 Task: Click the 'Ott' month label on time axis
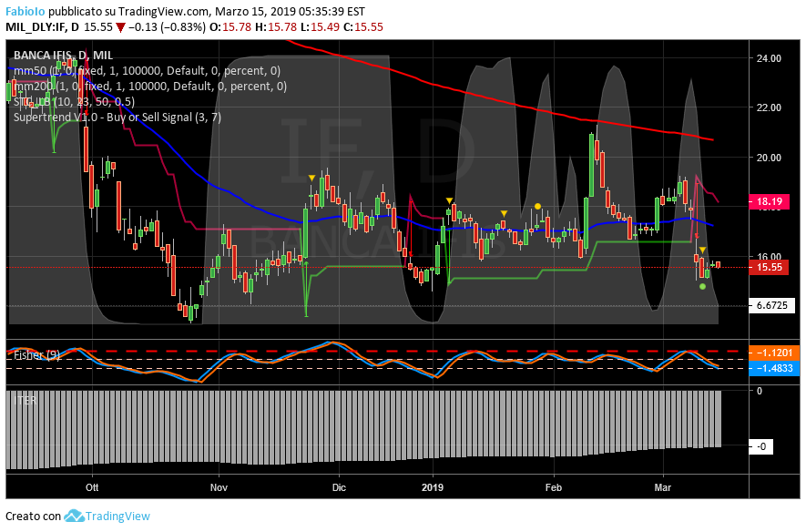click(92, 487)
